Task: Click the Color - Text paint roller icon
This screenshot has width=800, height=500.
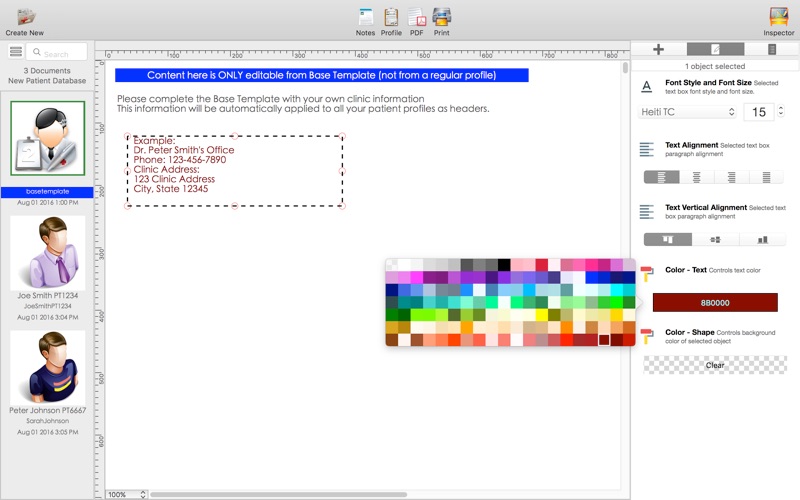Action: point(646,273)
